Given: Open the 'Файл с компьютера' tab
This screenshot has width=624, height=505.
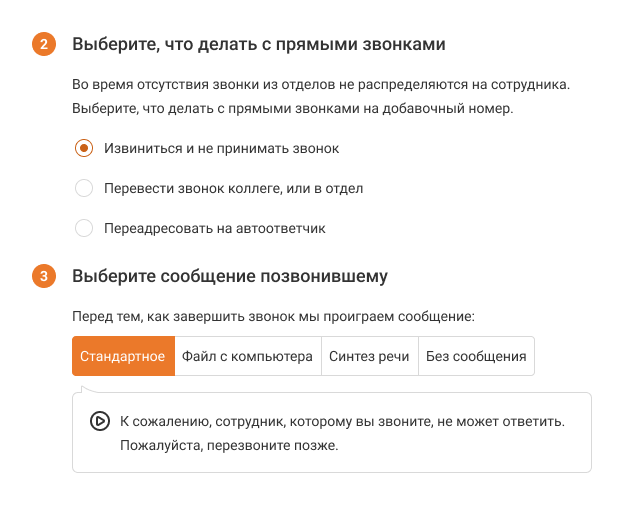Looking at the screenshot, I should click(x=247, y=356).
